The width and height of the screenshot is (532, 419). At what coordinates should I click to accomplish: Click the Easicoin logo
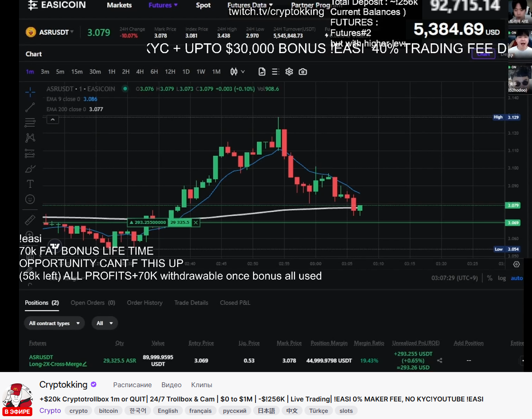tap(57, 5)
